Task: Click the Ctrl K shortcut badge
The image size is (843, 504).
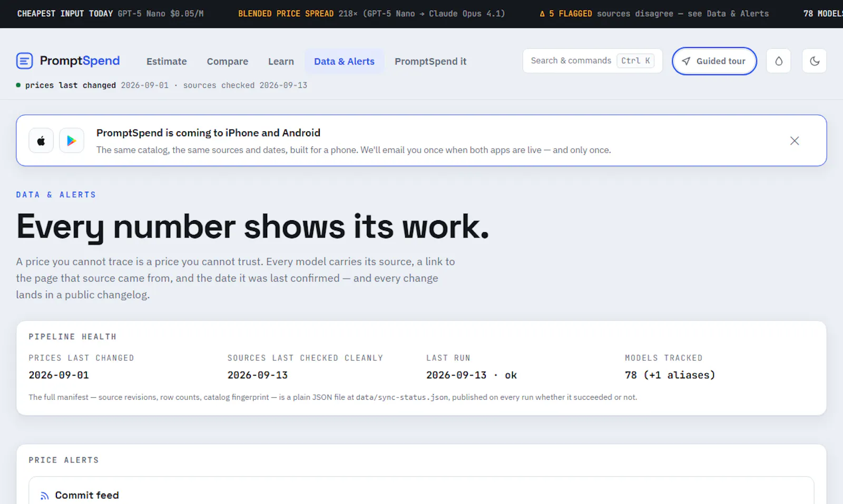Action: point(635,61)
